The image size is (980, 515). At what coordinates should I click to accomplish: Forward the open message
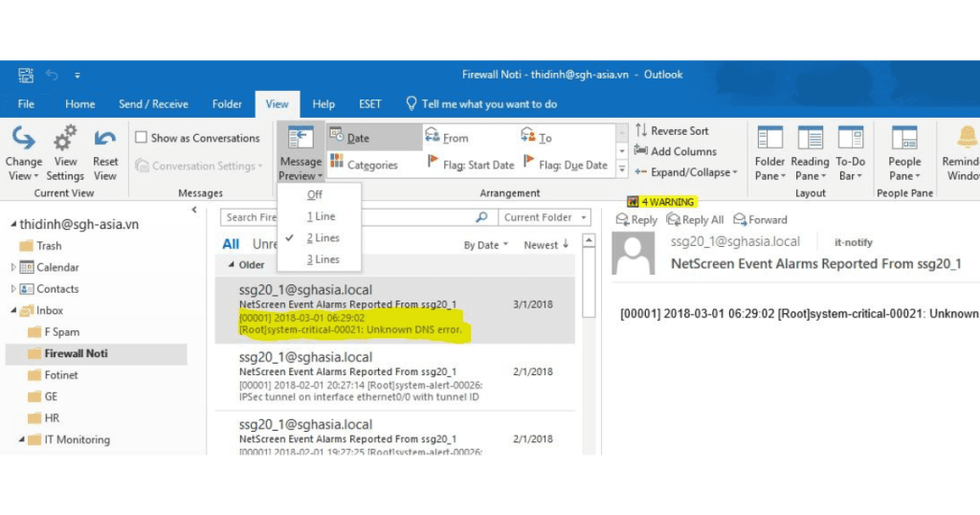[760, 219]
